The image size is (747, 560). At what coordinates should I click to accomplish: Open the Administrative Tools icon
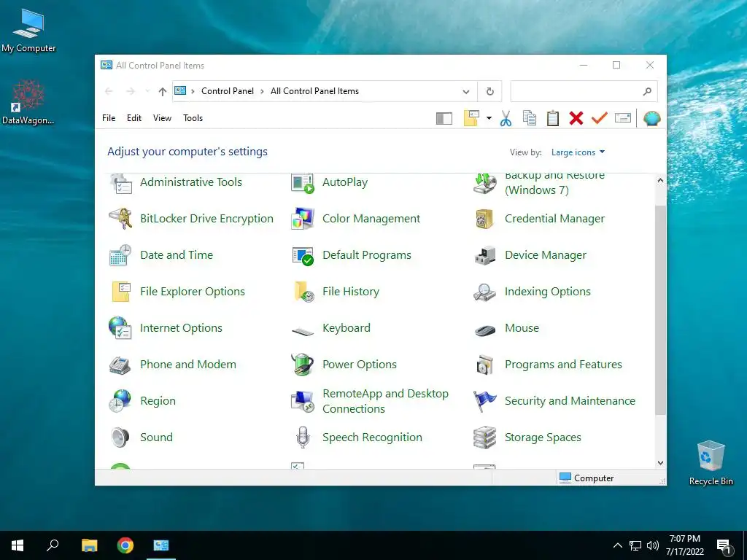coord(120,183)
